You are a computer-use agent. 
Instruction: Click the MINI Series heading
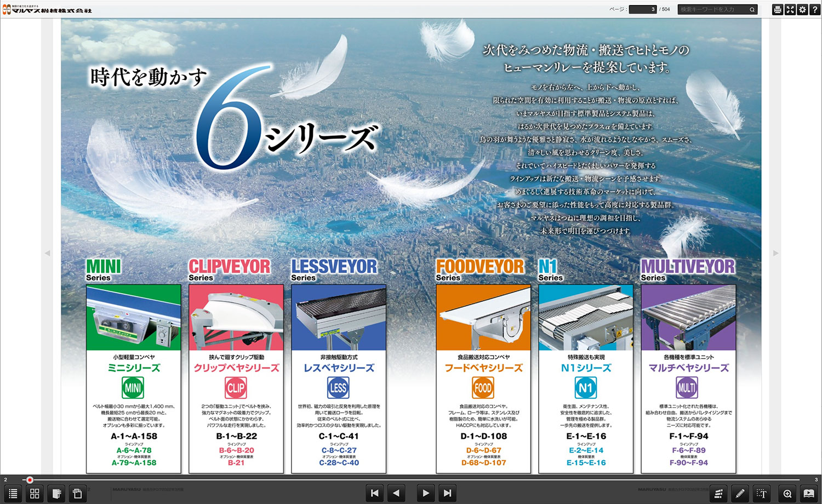click(x=103, y=270)
